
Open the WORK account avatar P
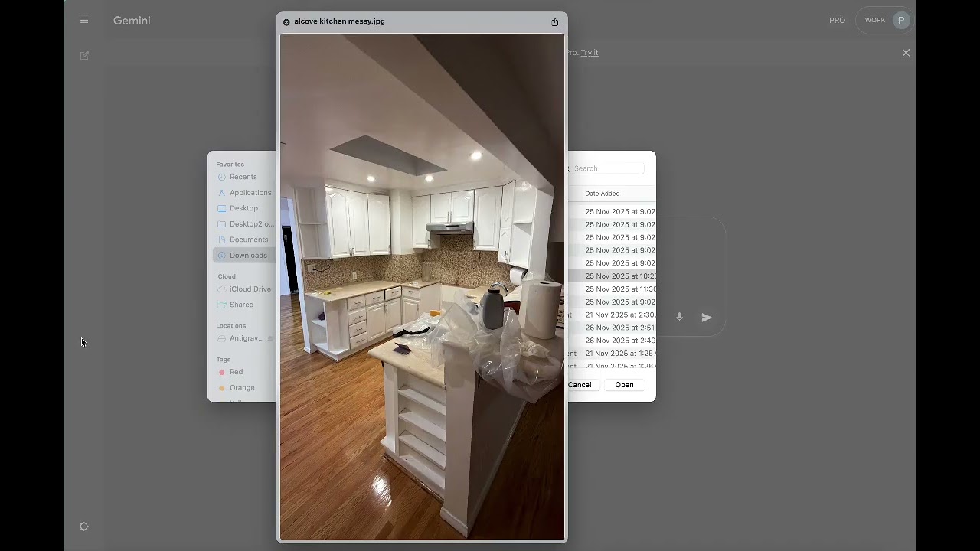click(x=901, y=21)
